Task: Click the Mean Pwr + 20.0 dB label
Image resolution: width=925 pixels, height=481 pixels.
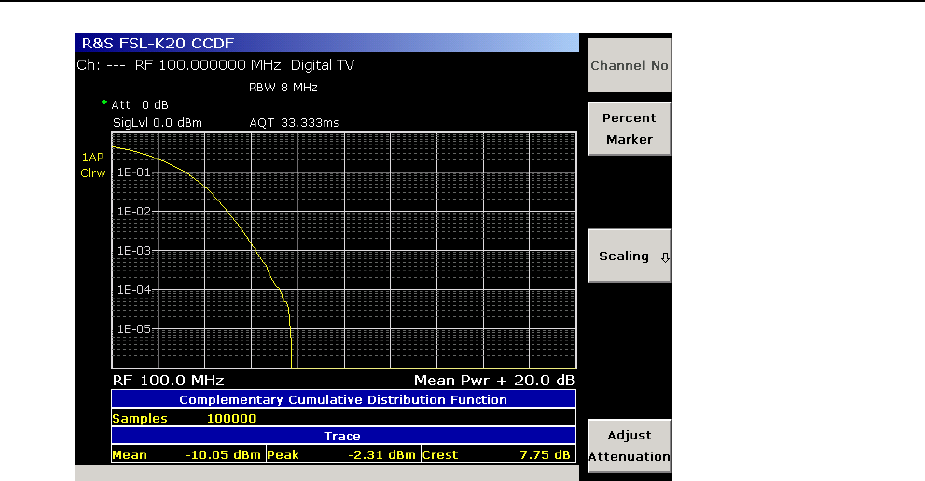Action: coord(494,381)
